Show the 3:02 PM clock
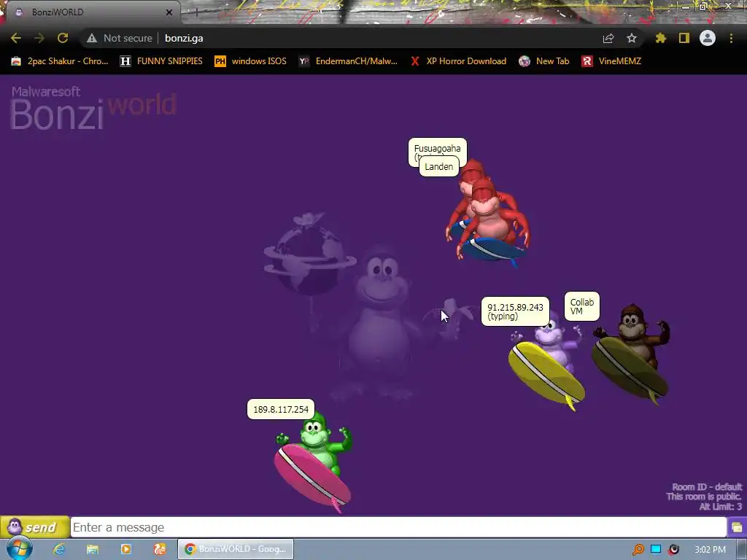The height and width of the screenshot is (560, 747). click(710, 550)
